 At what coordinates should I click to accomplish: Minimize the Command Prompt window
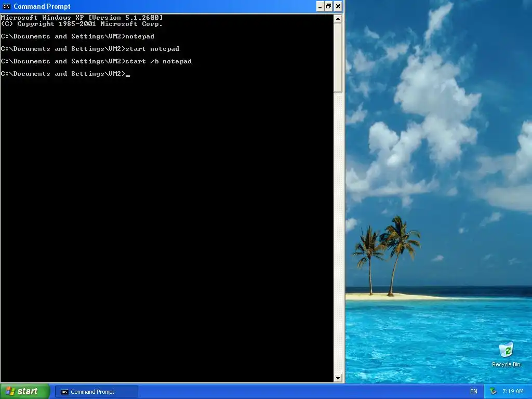tap(320, 6)
